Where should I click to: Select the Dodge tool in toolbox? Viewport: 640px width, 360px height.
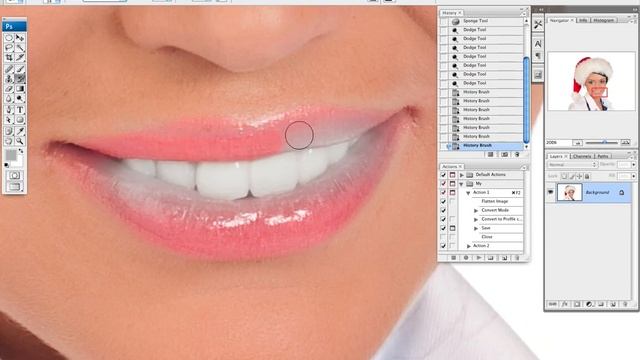(x=20, y=98)
